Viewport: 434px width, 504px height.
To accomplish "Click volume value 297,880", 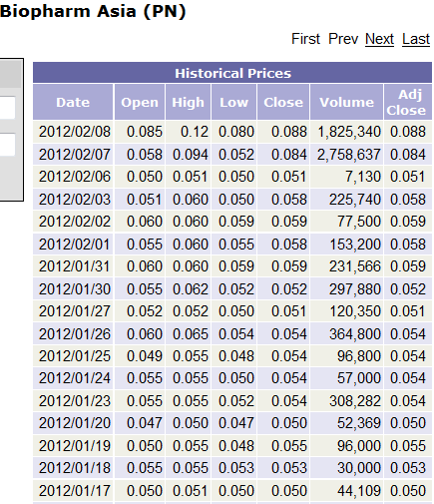I will point(355,289).
